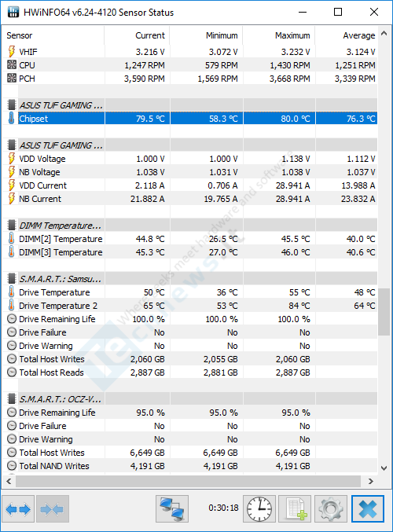Viewport: 393px width, 532px height.
Task: Select the Chipset temperature row
Action: [x=190, y=119]
